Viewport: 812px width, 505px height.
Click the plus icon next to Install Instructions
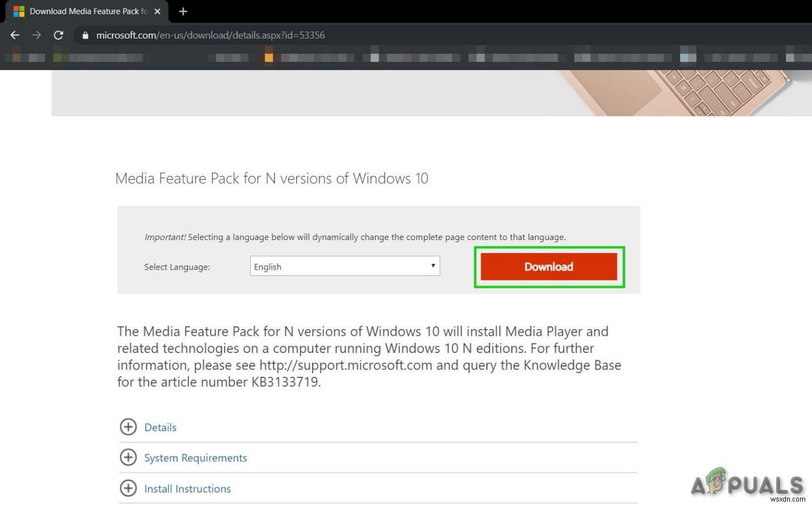(x=128, y=488)
